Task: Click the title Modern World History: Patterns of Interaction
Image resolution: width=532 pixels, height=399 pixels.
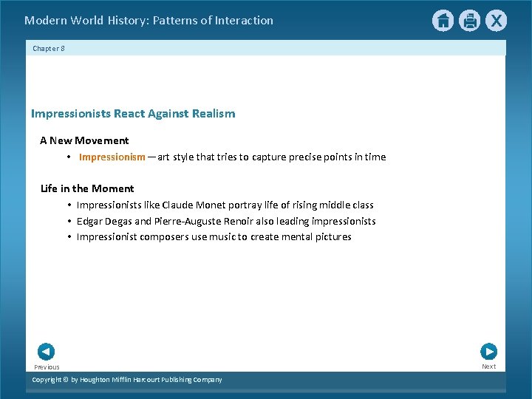Action: 149,21
